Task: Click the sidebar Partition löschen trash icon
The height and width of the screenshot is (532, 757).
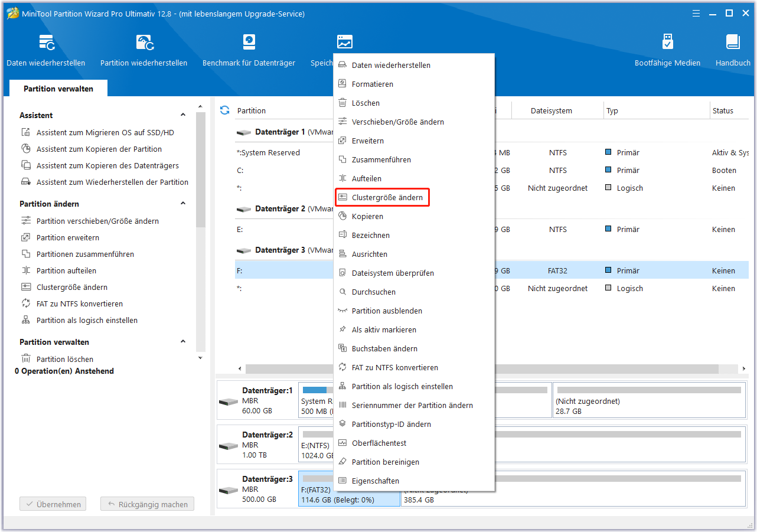Action: pos(26,359)
